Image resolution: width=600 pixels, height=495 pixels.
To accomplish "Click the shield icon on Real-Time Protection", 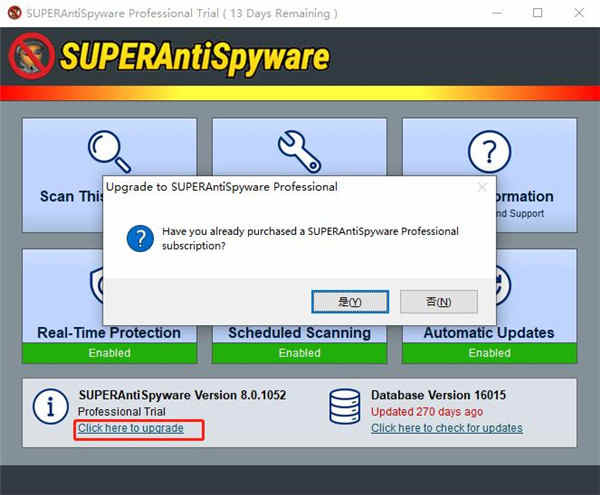I will tap(96, 285).
